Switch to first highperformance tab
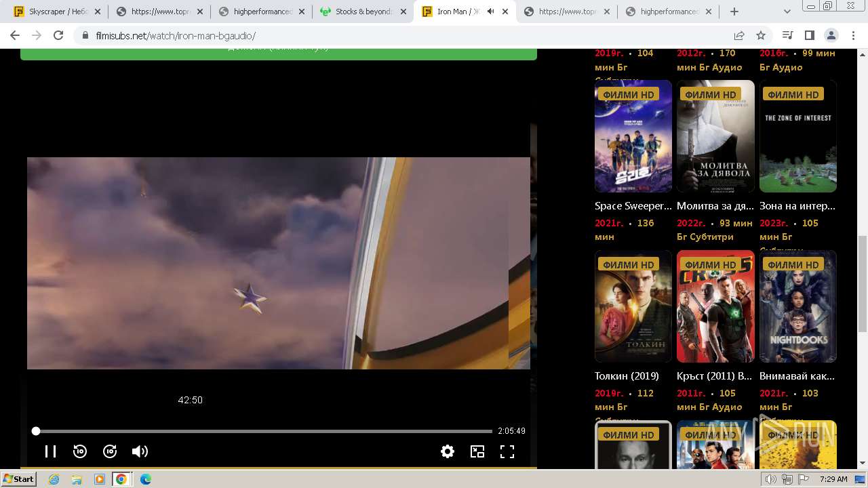The width and height of the screenshot is (868, 488). click(x=260, y=12)
